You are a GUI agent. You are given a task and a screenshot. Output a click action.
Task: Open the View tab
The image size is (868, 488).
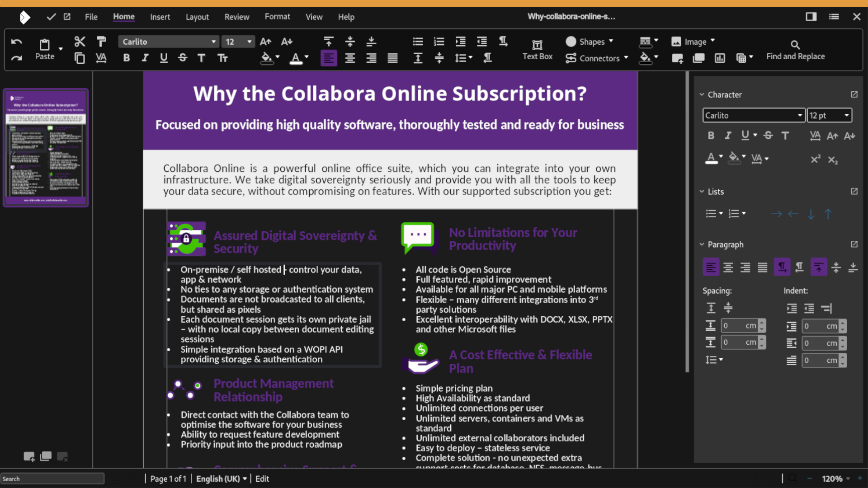314,17
